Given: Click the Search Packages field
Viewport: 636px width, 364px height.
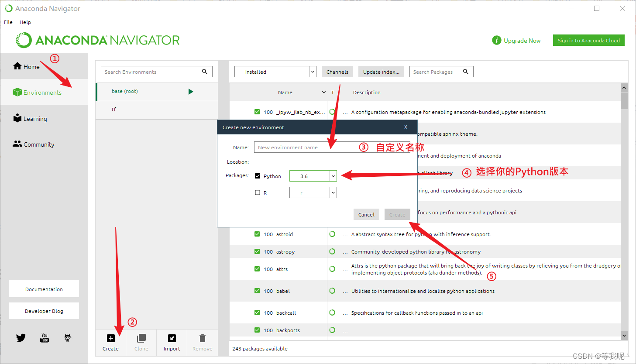Looking at the screenshot, I should tap(441, 72).
